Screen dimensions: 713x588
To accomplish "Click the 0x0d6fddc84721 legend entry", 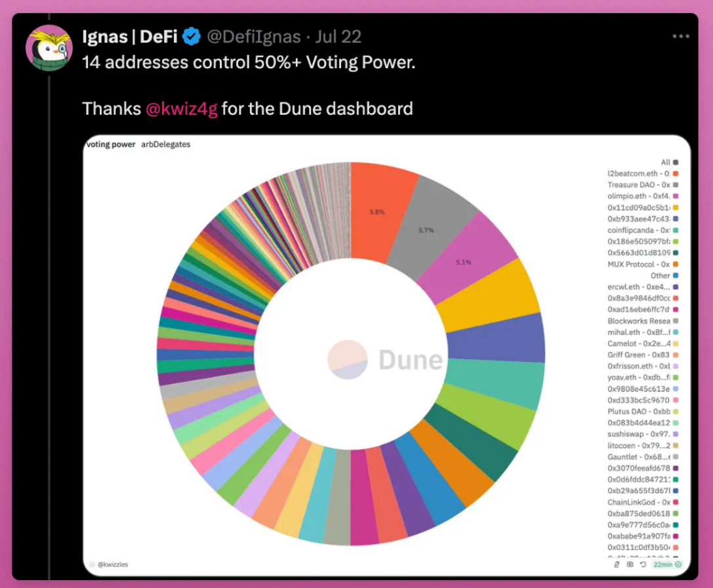I will [643, 479].
